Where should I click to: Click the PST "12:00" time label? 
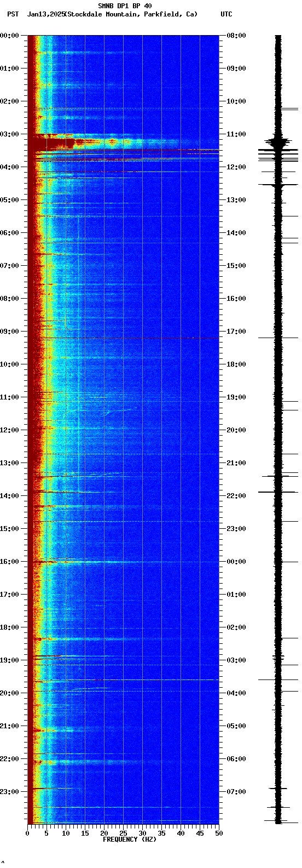[x=9, y=430]
